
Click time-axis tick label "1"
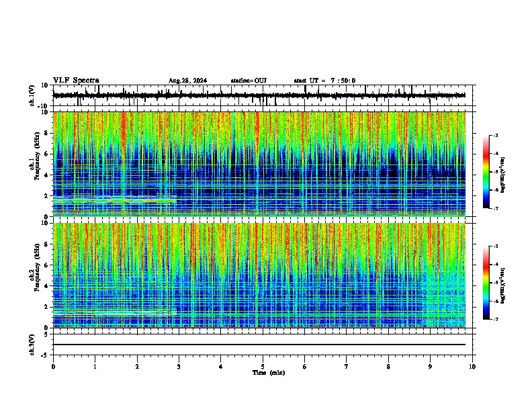tap(95, 367)
